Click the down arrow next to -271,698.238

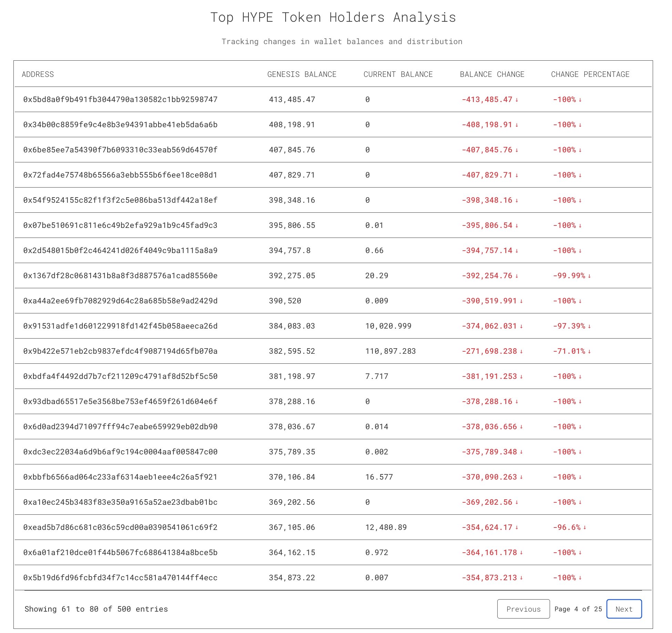[x=521, y=352]
